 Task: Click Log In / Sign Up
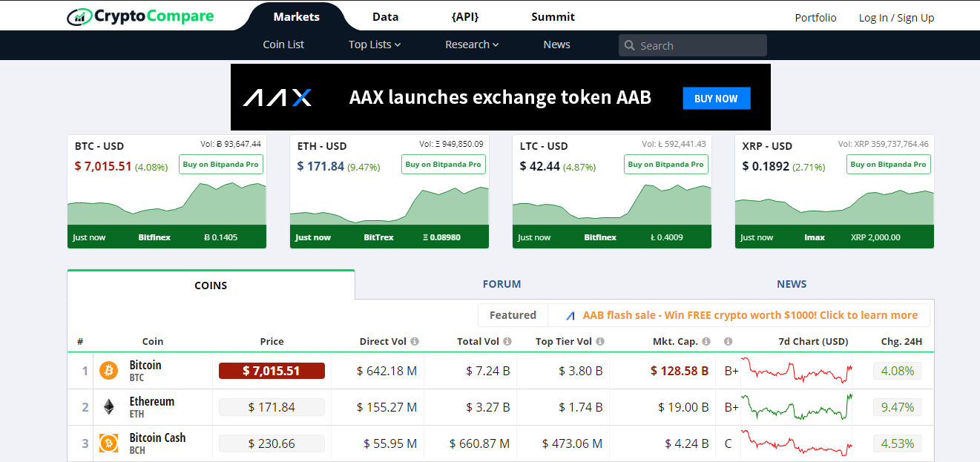coord(896,18)
